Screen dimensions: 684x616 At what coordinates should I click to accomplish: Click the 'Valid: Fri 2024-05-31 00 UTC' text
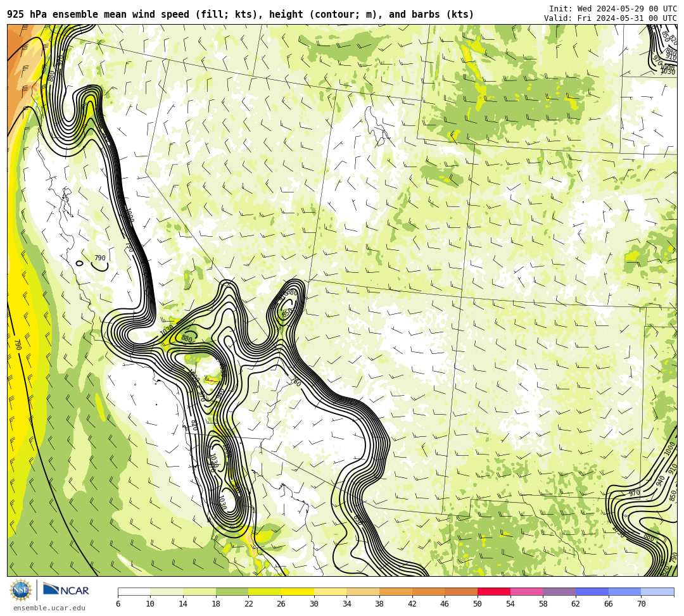[x=611, y=18]
